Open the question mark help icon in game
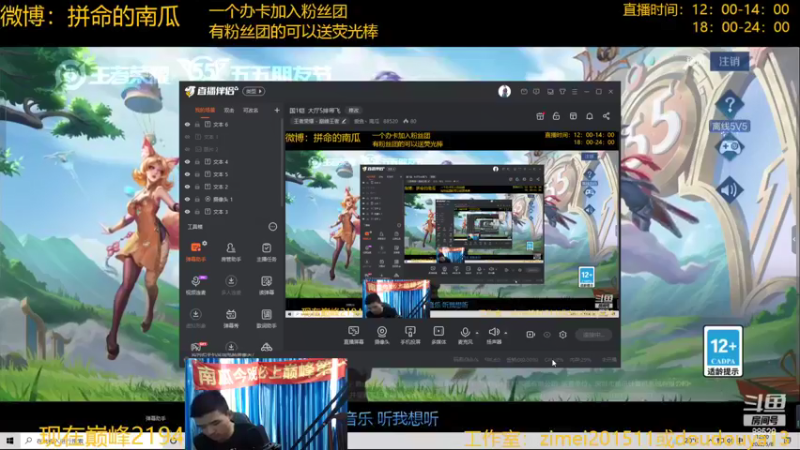This screenshot has height=450, width=800. 730,105
